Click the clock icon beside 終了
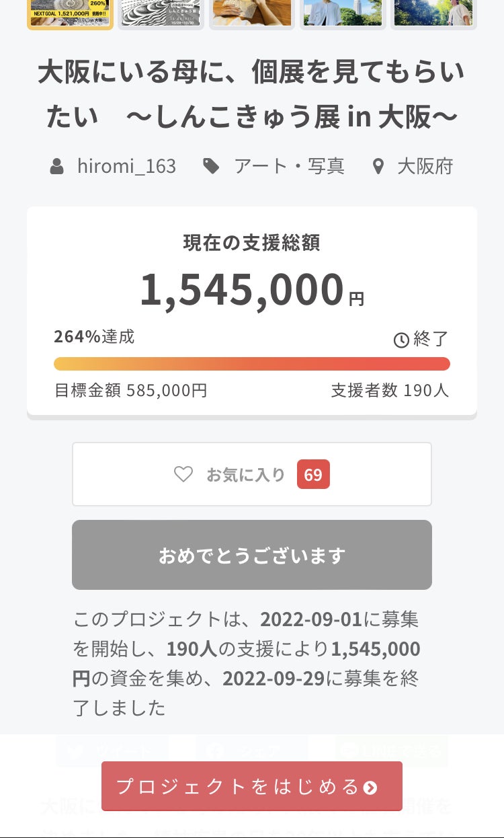 click(x=401, y=340)
